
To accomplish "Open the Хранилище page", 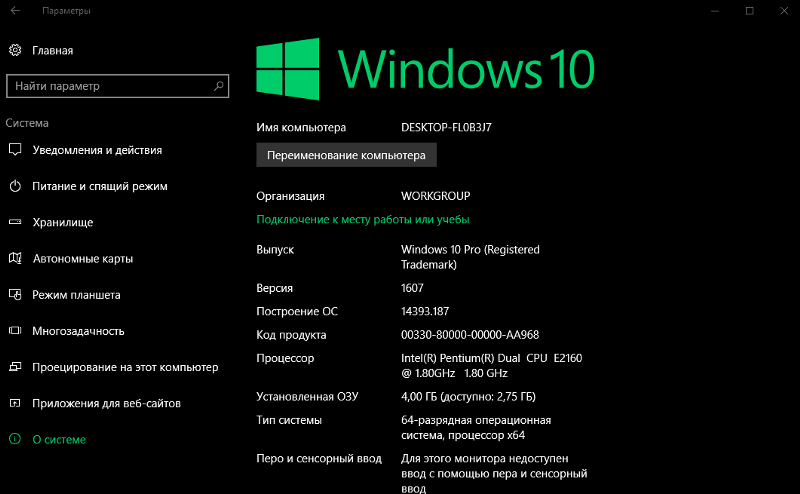I will click(x=63, y=223).
